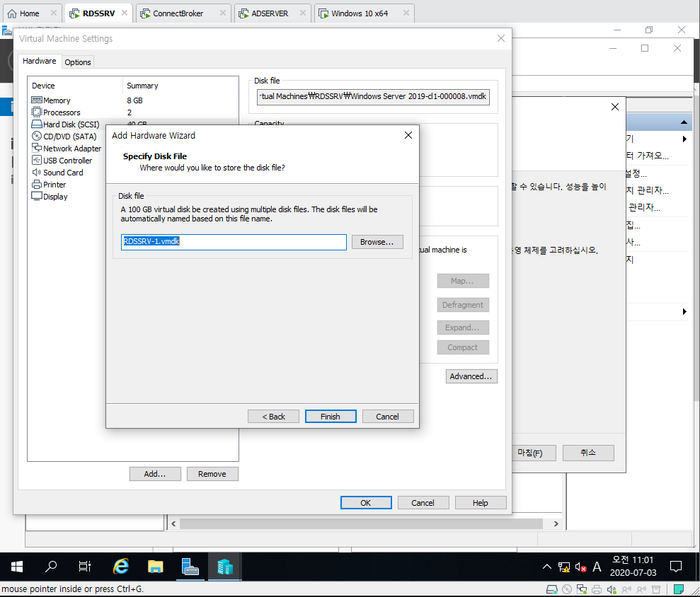Click the horizontal scrollbar track

pyautogui.click(x=361, y=524)
